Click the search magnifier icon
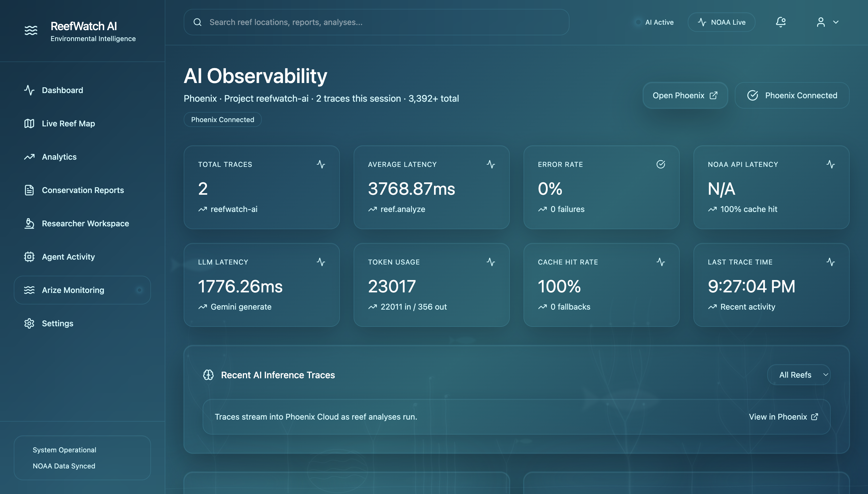Viewport: 868px width, 494px height. (197, 22)
